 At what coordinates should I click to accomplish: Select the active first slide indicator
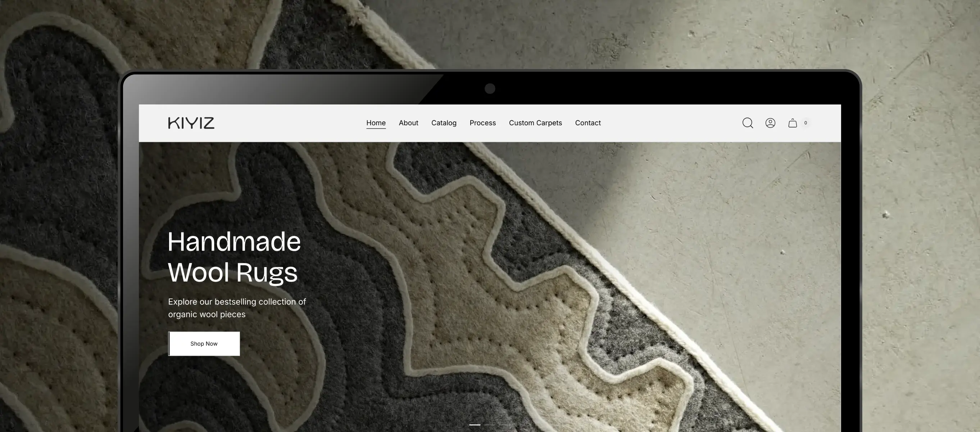click(475, 424)
